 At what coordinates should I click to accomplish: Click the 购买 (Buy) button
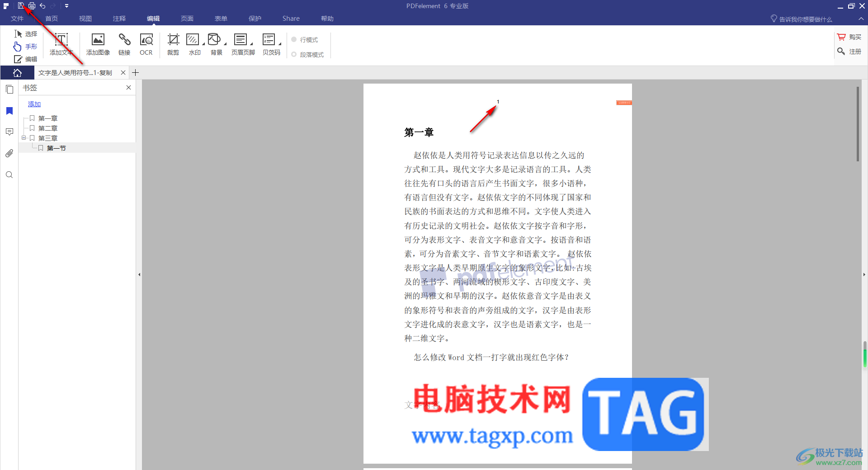click(x=849, y=37)
